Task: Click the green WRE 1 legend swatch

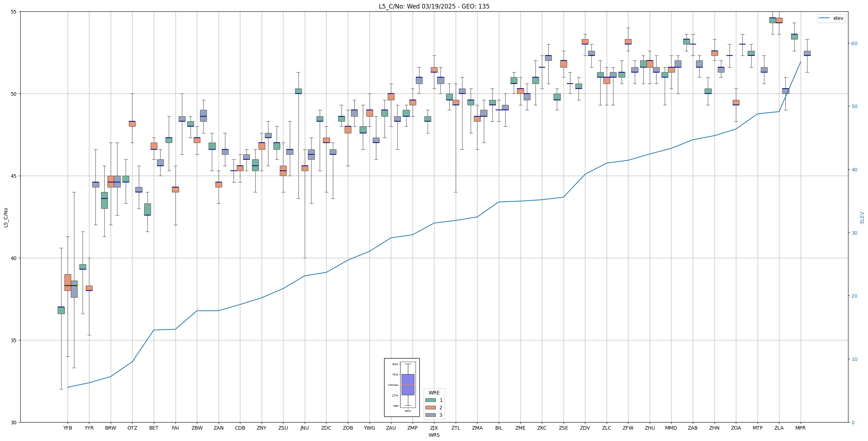Action: tap(430, 400)
